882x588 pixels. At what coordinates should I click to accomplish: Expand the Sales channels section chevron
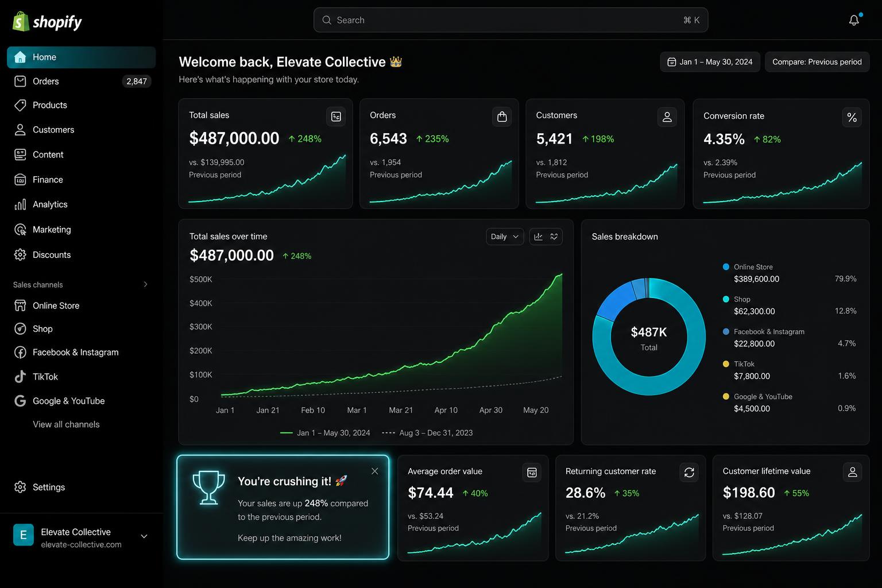145,284
